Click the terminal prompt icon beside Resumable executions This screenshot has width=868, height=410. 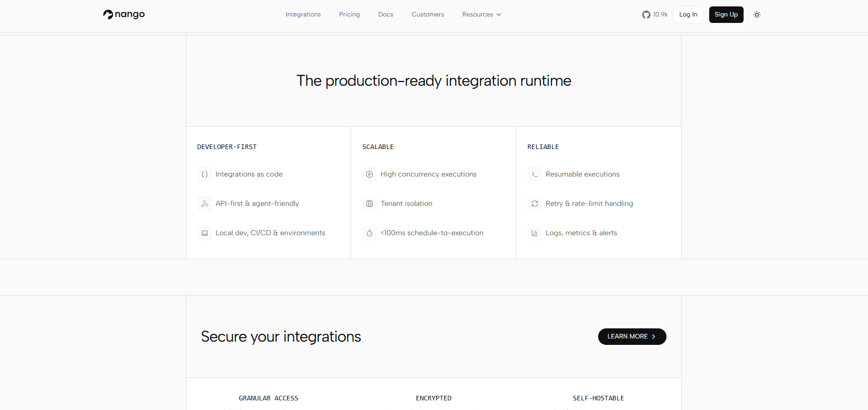coord(535,174)
